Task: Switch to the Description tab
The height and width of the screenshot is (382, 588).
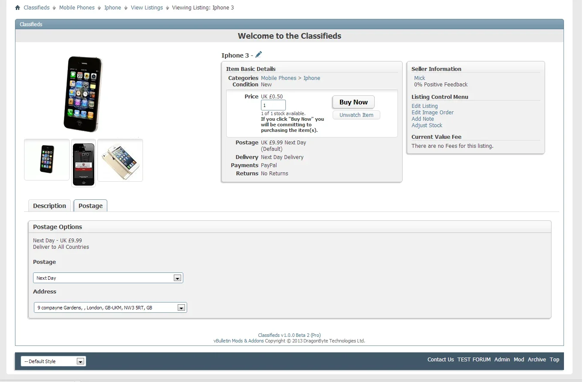Action: [49, 206]
